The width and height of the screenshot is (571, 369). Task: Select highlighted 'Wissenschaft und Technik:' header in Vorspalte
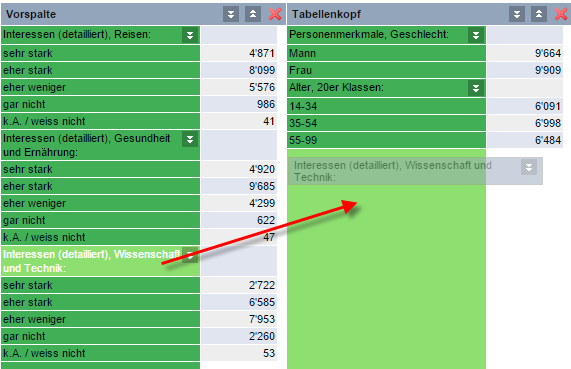click(101, 261)
